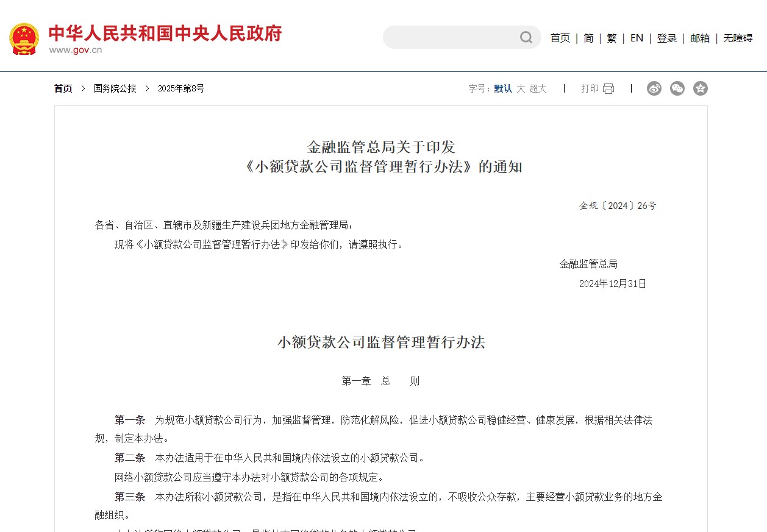The height and width of the screenshot is (532, 767).
Task: Open 无障碍 accessibility mode
Action: (x=738, y=38)
